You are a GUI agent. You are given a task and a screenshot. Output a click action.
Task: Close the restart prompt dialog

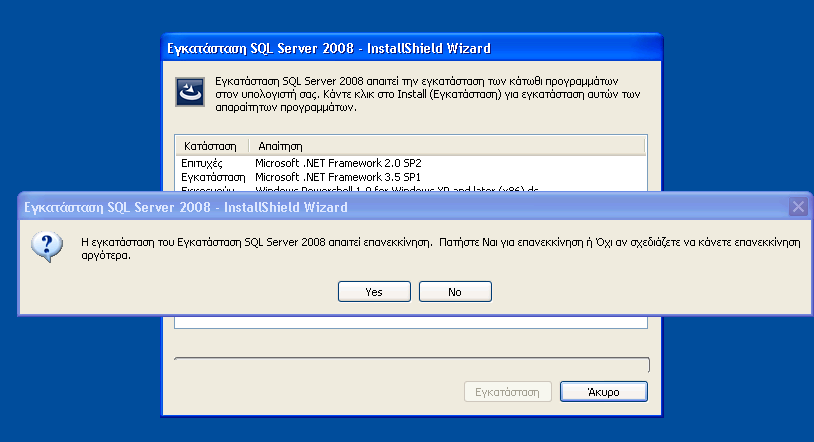click(x=798, y=207)
